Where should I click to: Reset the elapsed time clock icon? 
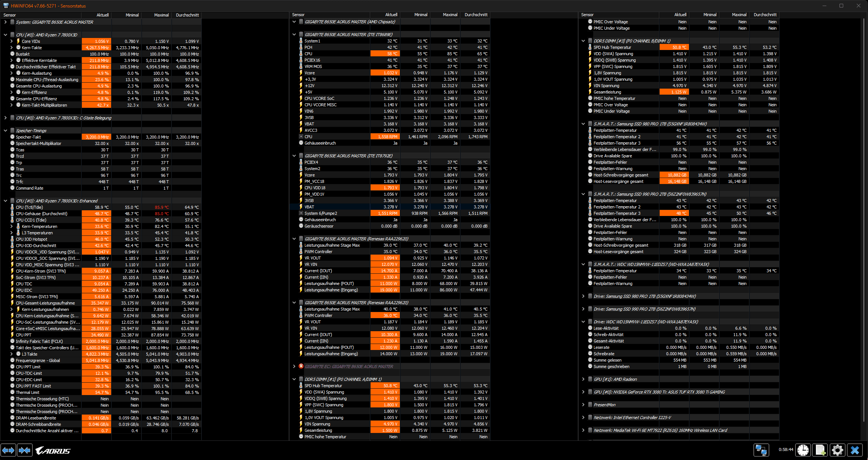(803, 450)
